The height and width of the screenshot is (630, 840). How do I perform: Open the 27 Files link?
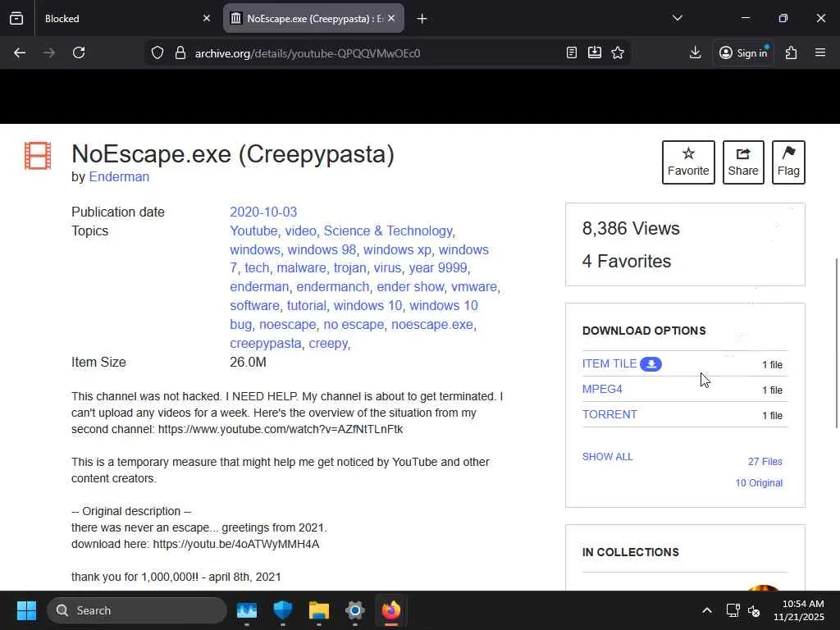765,462
